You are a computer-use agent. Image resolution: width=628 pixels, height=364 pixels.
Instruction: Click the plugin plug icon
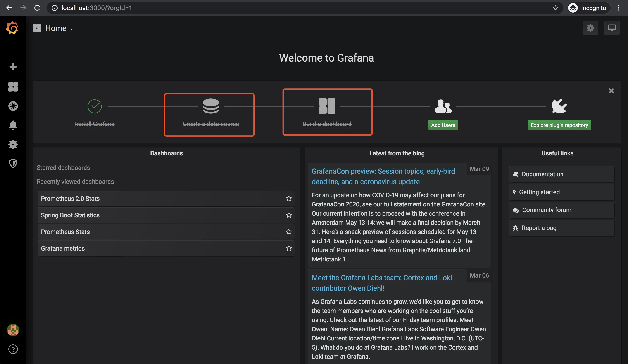(x=559, y=106)
